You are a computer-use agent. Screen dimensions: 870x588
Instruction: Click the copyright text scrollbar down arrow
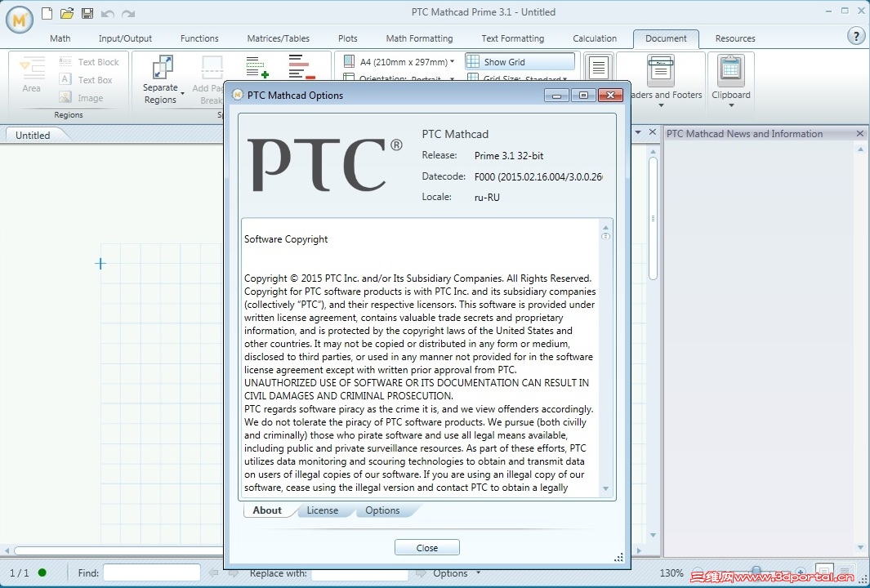[x=605, y=488]
